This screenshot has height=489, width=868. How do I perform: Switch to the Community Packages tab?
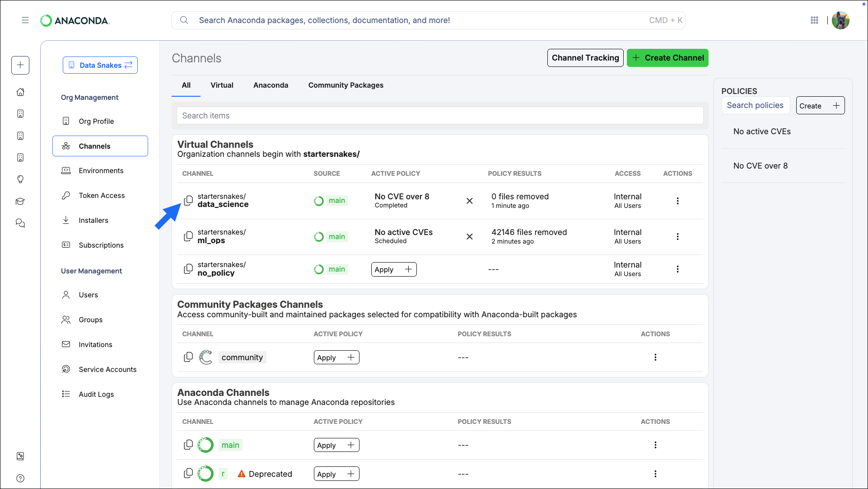coord(345,85)
